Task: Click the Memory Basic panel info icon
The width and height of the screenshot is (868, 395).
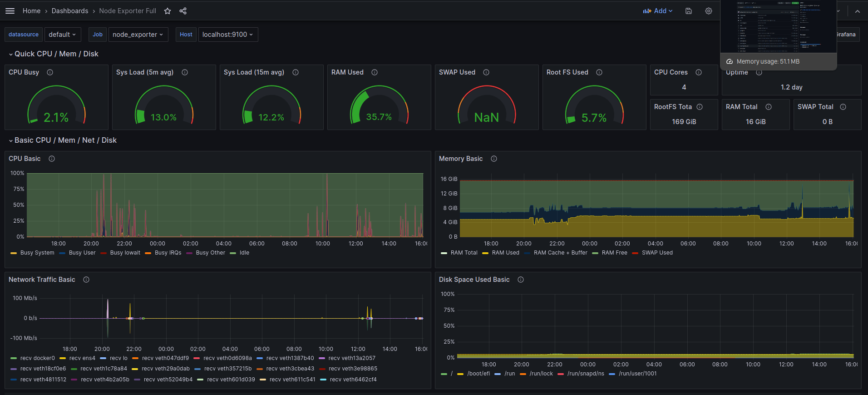Action: click(494, 159)
